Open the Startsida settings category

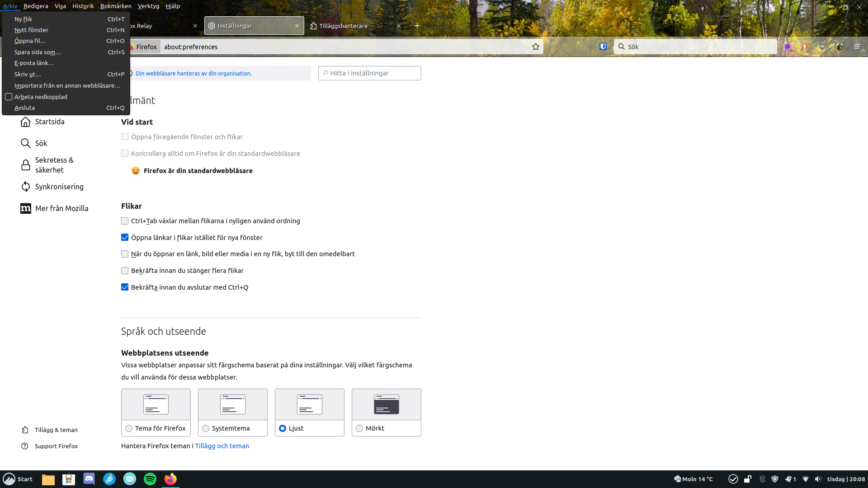tap(50, 122)
